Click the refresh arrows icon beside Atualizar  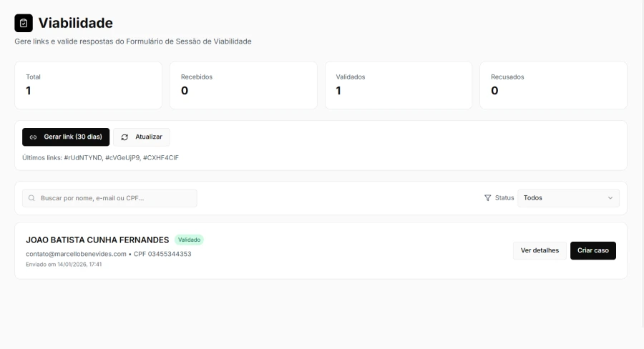pyautogui.click(x=125, y=137)
